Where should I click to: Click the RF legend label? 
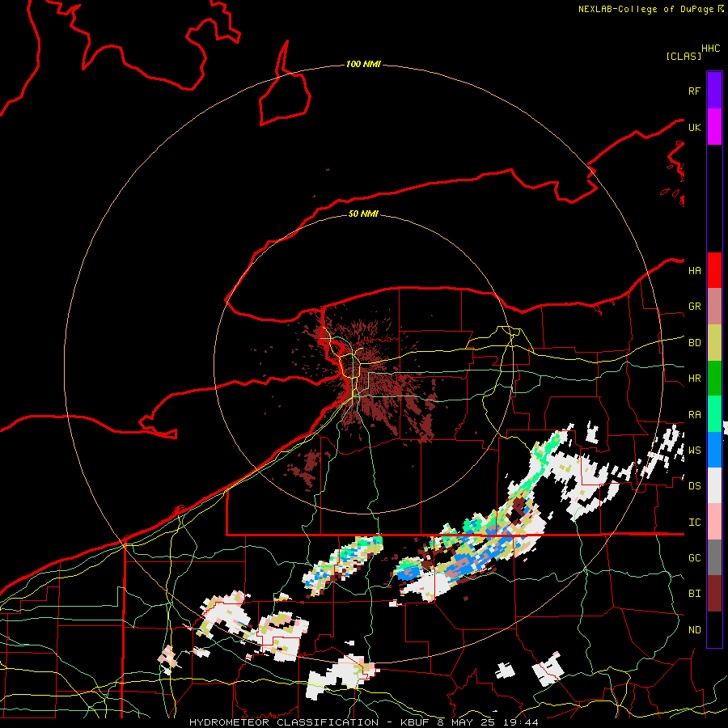[694, 91]
